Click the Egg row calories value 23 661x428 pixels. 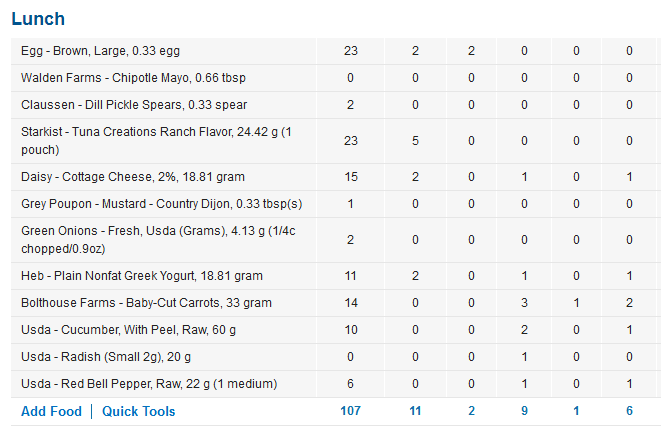[350, 51]
